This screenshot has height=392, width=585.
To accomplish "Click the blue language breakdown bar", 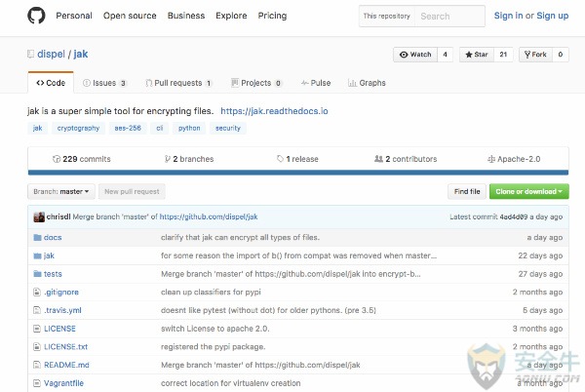I will [298, 173].
